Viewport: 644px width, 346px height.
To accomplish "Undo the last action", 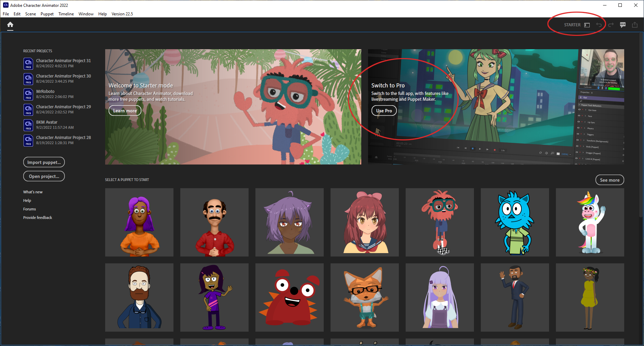I will [x=599, y=25].
